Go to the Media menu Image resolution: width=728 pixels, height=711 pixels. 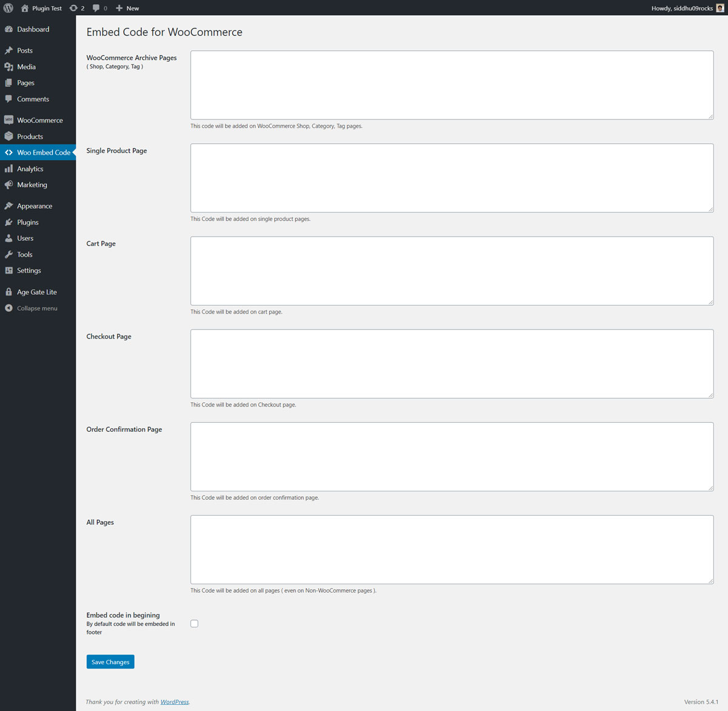tap(38, 67)
